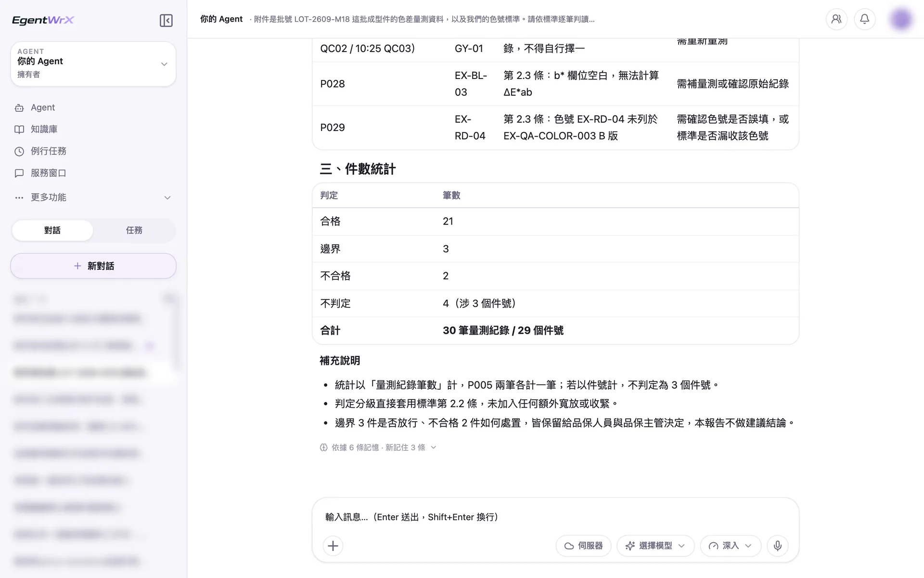Click the P028 table cell
Screen dimensions: 924x578
click(x=333, y=84)
